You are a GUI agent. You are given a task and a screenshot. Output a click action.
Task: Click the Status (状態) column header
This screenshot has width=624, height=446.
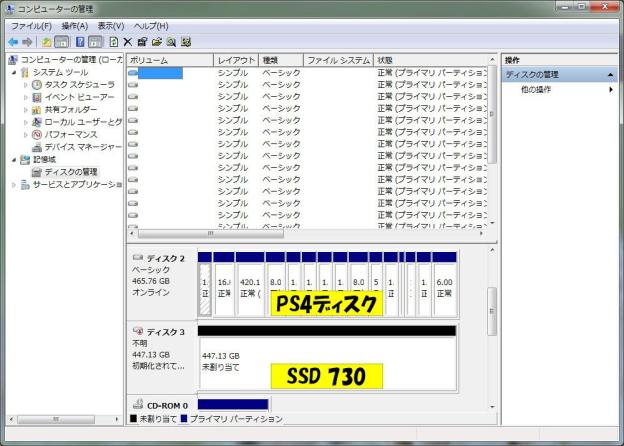[430, 60]
